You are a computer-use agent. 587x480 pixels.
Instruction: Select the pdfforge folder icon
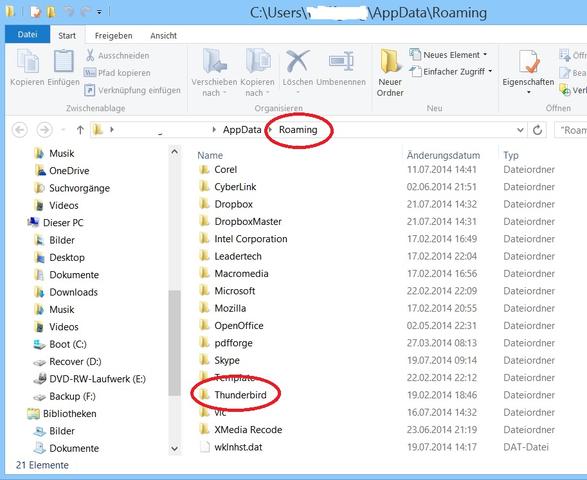pos(204,343)
